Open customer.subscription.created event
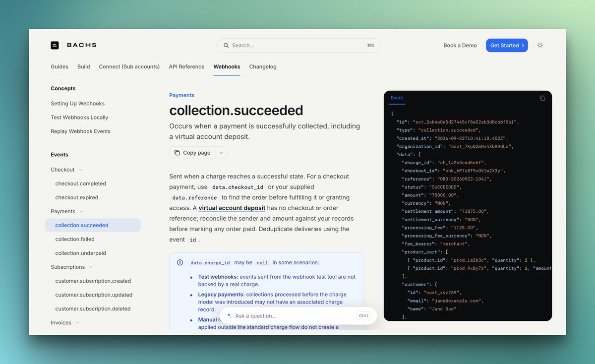Screen dimensions: 595x364 [x=93, y=281]
